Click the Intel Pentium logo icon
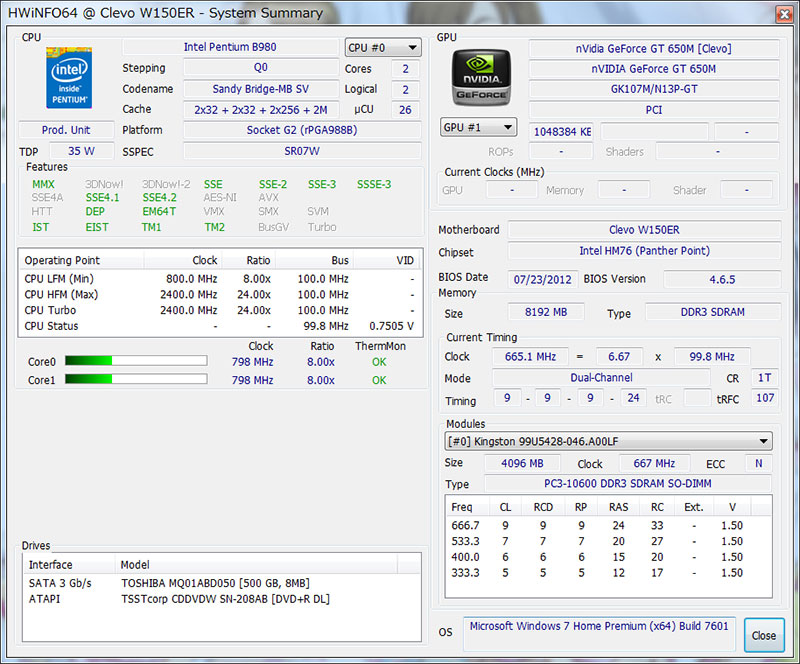Image resolution: width=800 pixels, height=664 pixels. pos(68,78)
